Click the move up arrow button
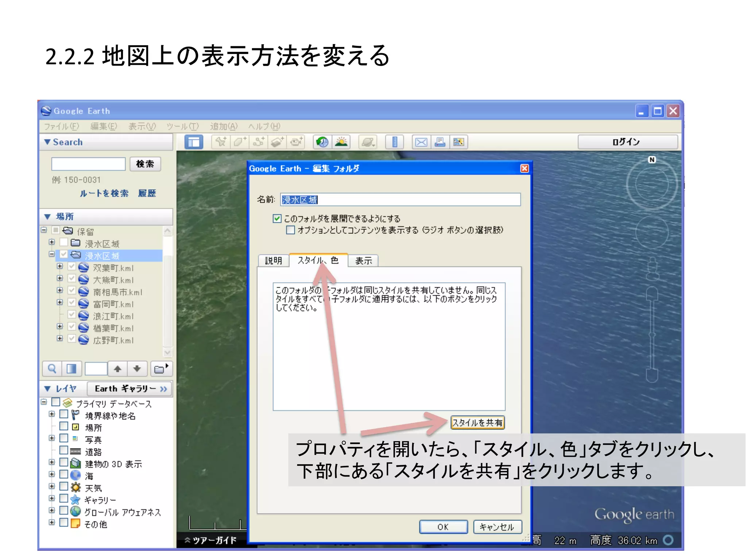 [x=117, y=369]
